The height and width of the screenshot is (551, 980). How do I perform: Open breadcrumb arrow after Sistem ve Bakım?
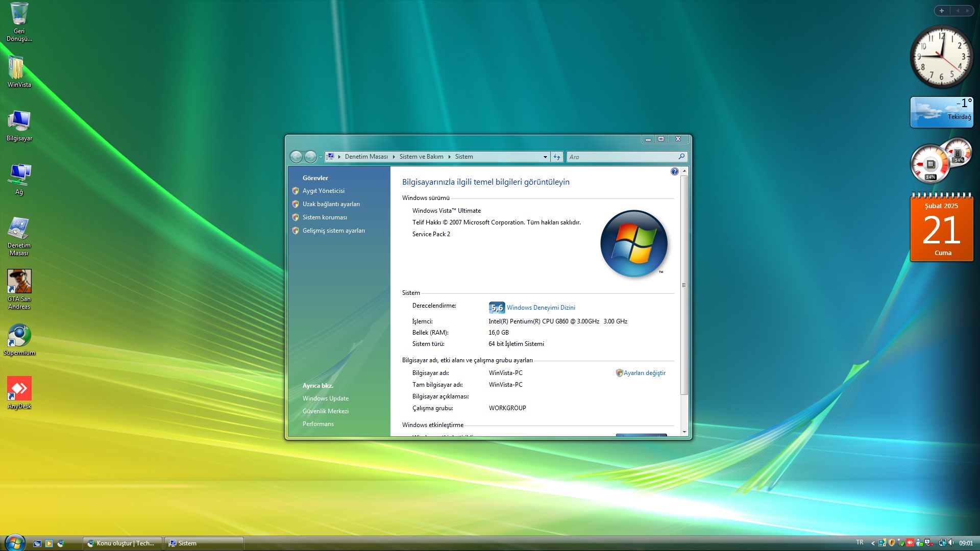(x=449, y=157)
